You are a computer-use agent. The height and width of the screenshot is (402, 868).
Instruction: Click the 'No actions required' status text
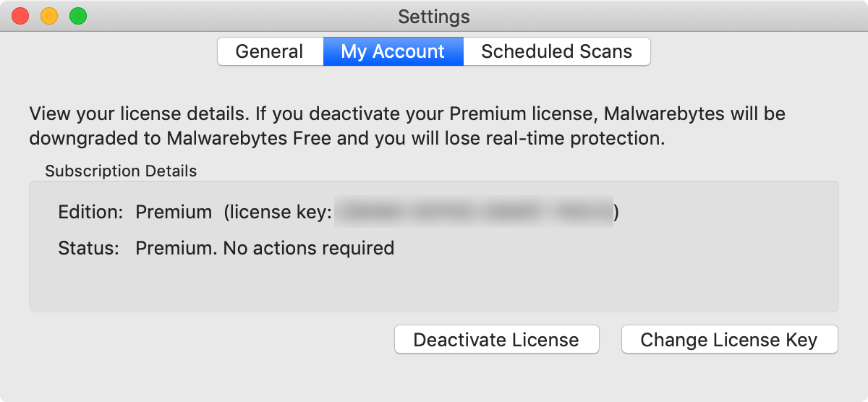(x=308, y=248)
